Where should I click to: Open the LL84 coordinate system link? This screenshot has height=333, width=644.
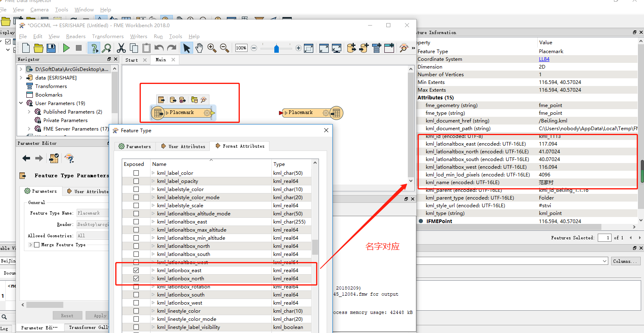pyautogui.click(x=544, y=59)
